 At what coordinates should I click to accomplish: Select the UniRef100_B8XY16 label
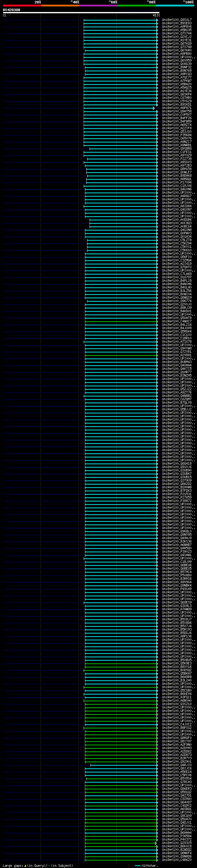point(176,667)
